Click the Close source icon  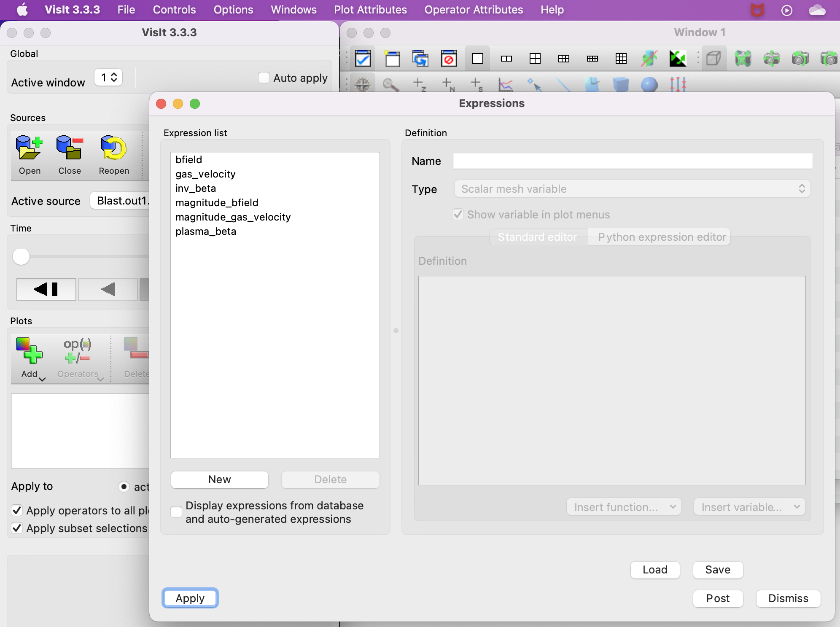click(x=70, y=155)
